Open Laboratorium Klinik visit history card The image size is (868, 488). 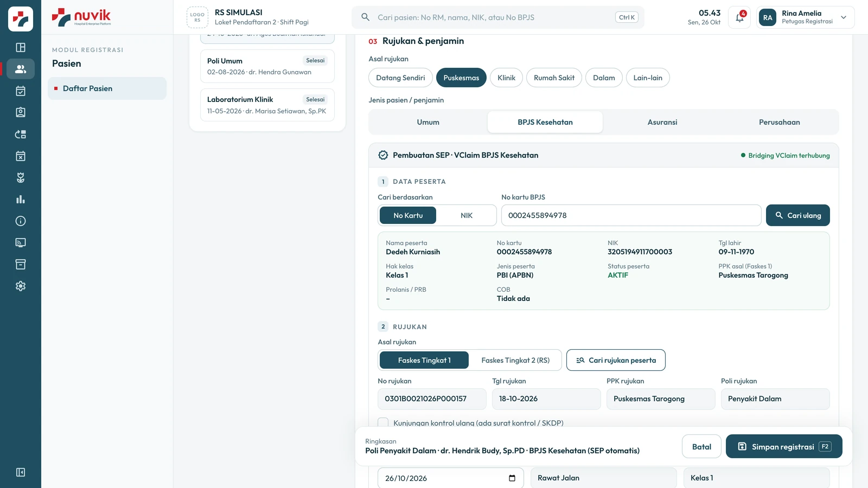coord(267,105)
